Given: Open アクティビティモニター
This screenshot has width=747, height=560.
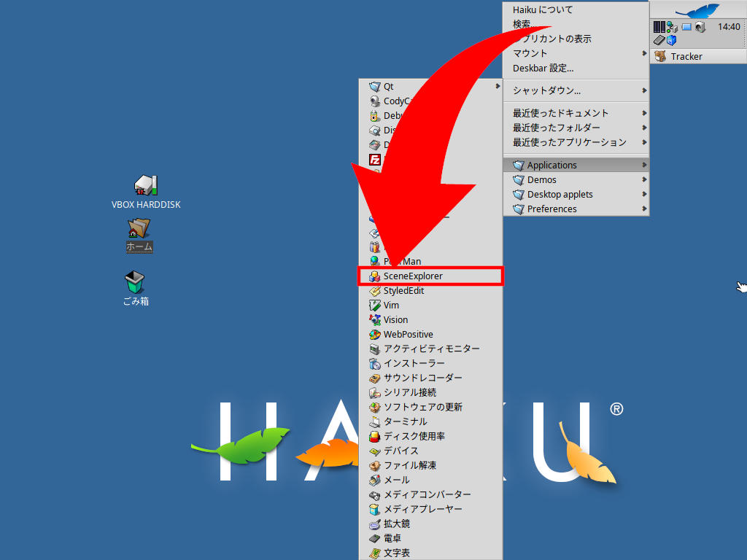Looking at the screenshot, I should 430,349.
